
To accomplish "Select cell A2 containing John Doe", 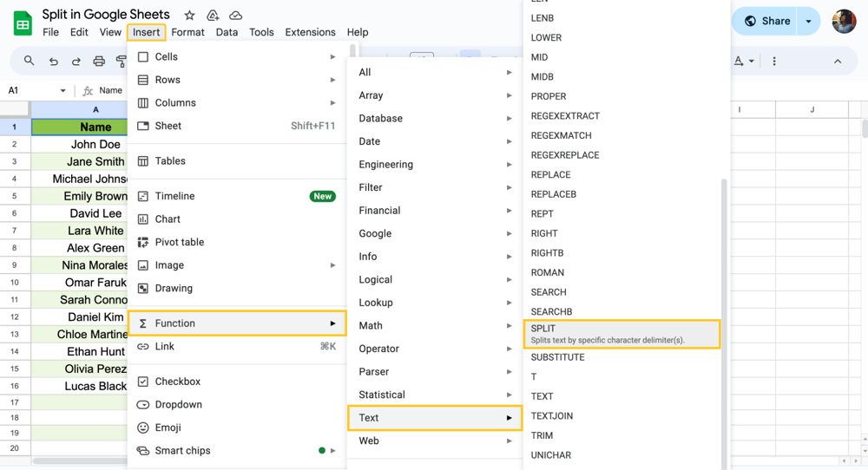I will point(95,145).
